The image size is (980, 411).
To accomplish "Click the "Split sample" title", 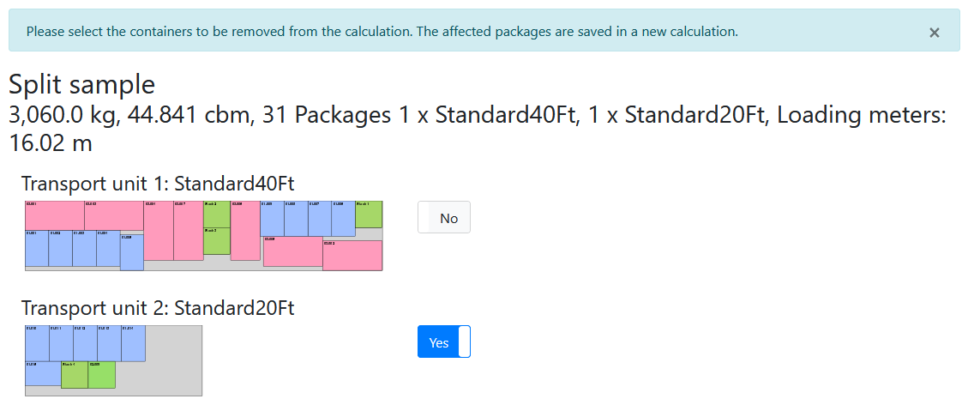I will click(81, 84).
